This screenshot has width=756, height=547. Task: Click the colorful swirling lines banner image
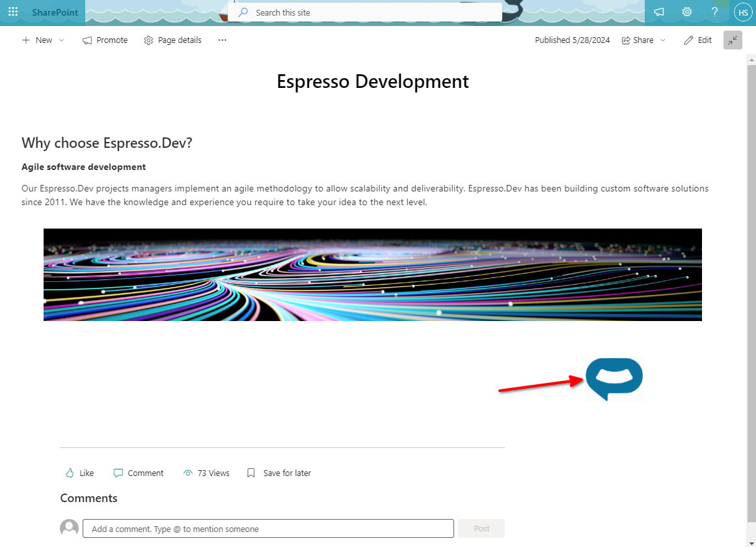373,275
